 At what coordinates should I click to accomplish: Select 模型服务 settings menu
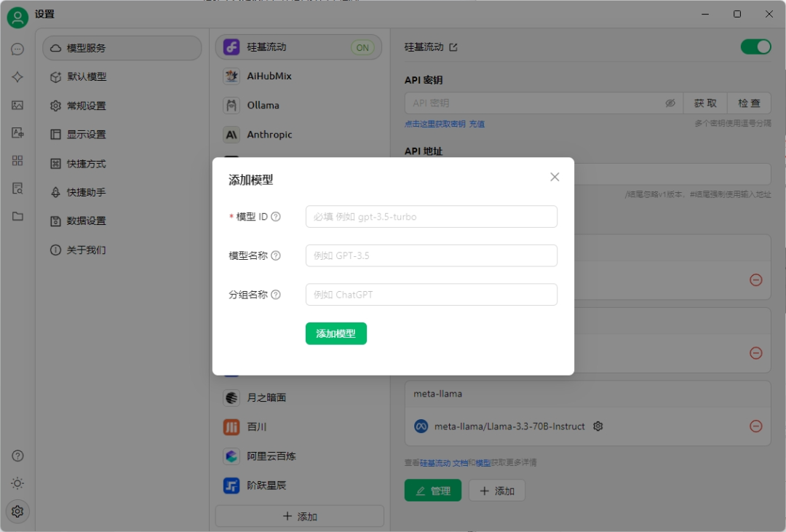pyautogui.click(x=122, y=48)
